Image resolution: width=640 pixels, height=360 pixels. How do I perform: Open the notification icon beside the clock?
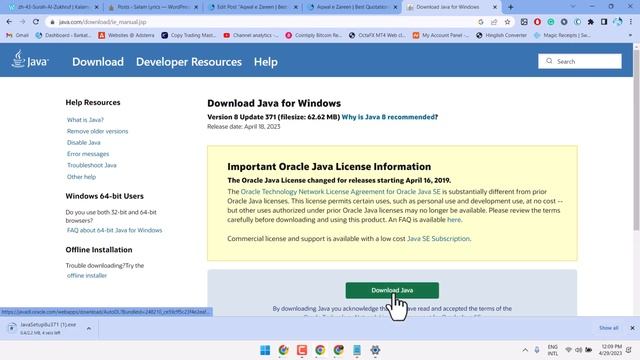pos(629,350)
